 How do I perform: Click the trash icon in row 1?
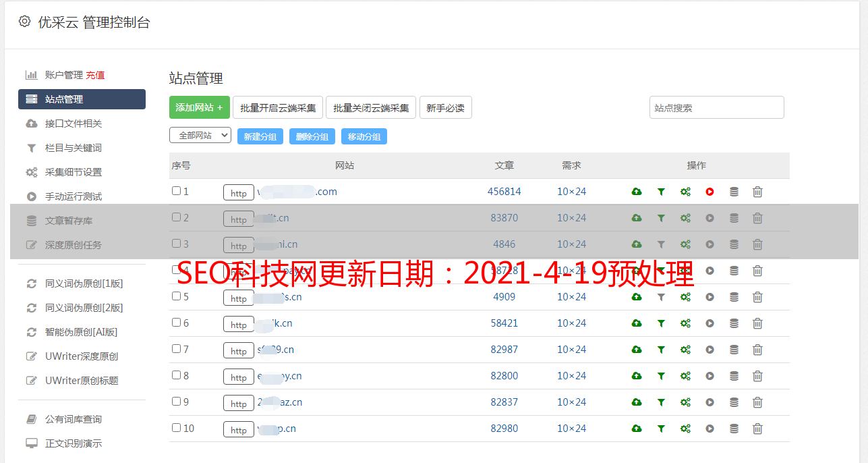[757, 192]
